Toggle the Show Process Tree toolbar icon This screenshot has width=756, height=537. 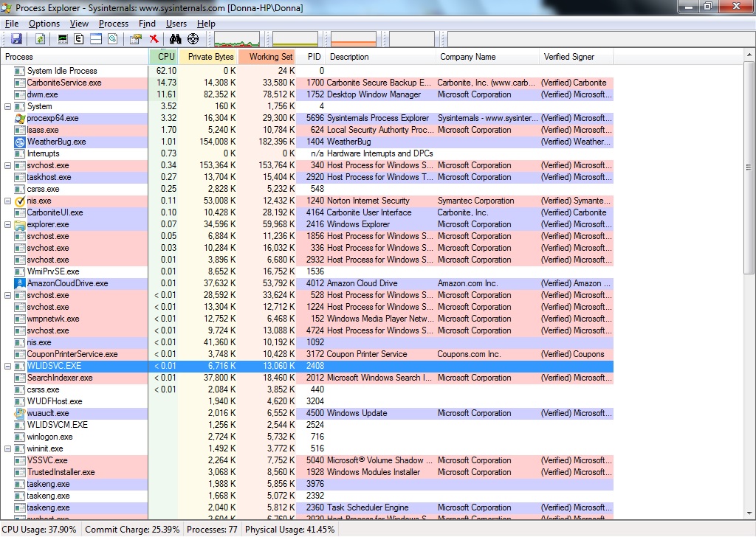pos(79,39)
